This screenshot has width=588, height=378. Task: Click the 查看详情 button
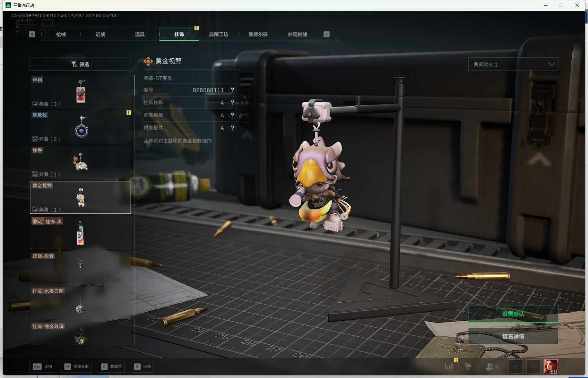[513, 336]
